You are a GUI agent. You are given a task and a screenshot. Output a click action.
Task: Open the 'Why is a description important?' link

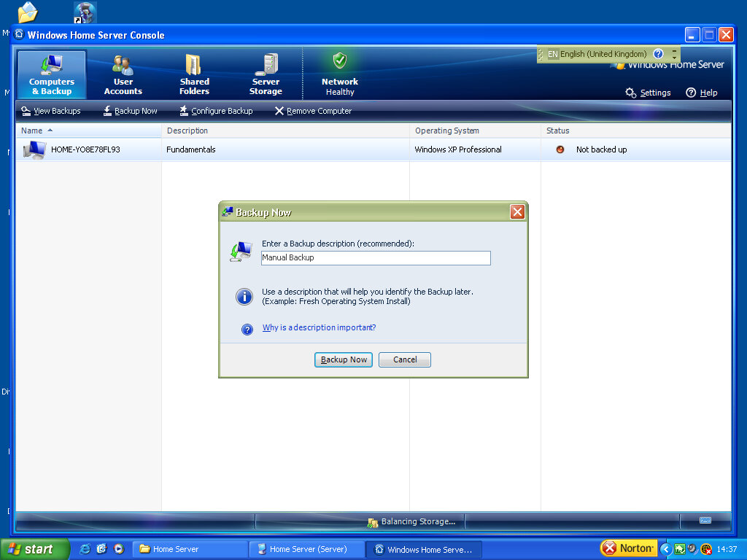(319, 328)
